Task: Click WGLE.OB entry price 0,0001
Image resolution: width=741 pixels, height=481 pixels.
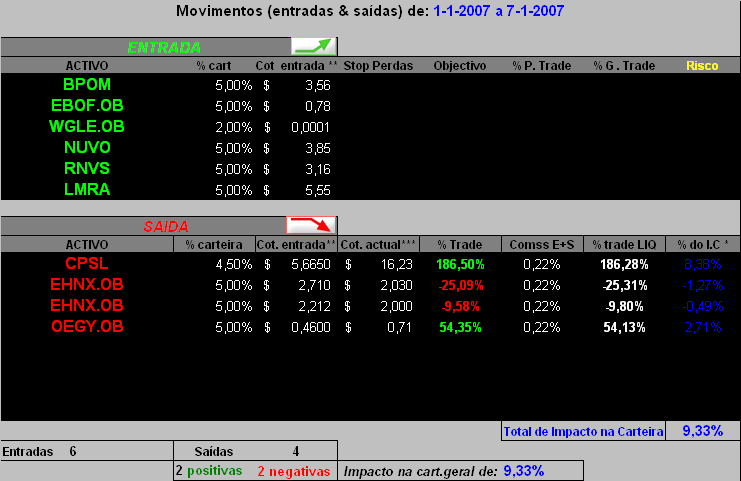Action: pyautogui.click(x=310, y=127)
